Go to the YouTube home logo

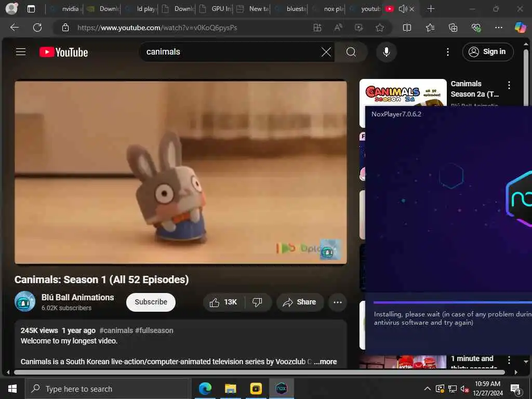click(x=63, y=52)
